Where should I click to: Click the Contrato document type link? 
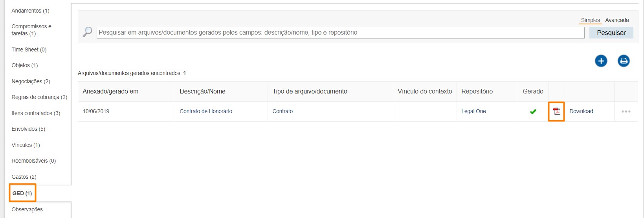[x=283, y=112]
